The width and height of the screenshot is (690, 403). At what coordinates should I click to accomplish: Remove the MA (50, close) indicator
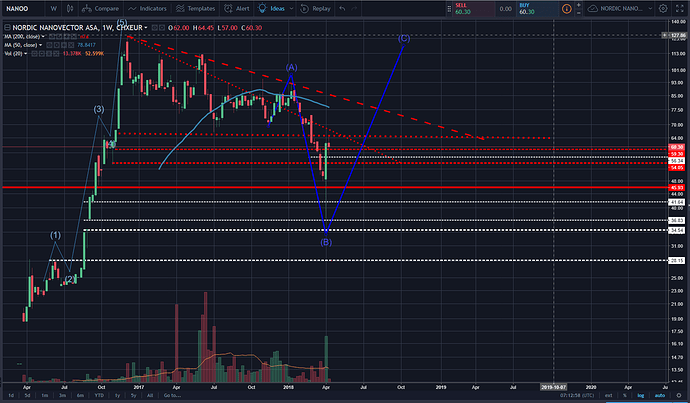point(71,45)
